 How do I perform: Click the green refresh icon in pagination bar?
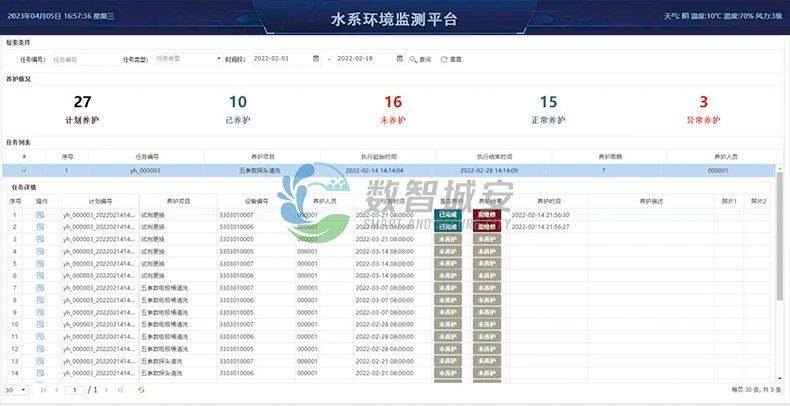click(141, 389)
